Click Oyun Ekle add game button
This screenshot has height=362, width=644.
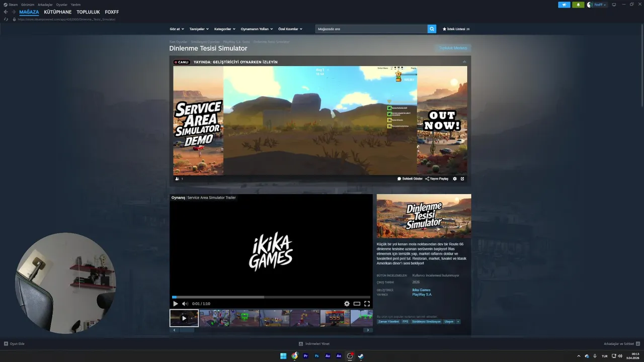pos(14,344)
